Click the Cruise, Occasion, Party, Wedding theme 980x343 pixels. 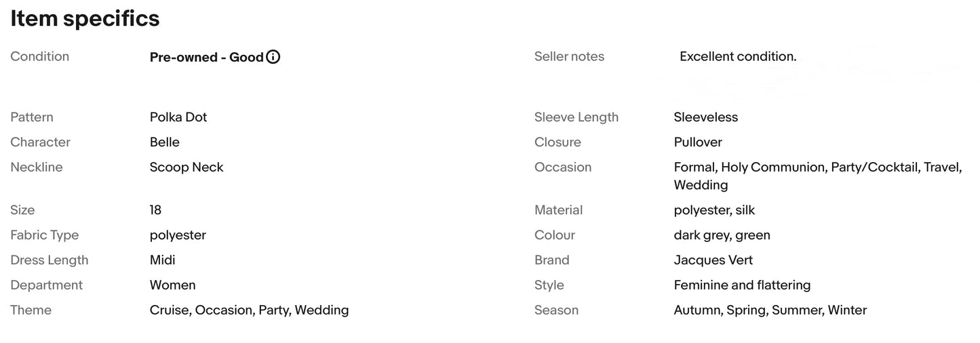250,310
